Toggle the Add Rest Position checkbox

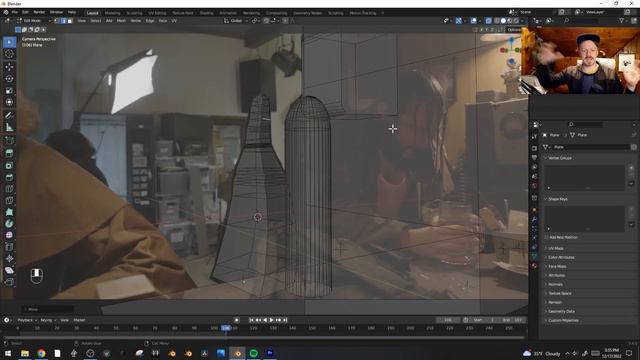[547, 238]
